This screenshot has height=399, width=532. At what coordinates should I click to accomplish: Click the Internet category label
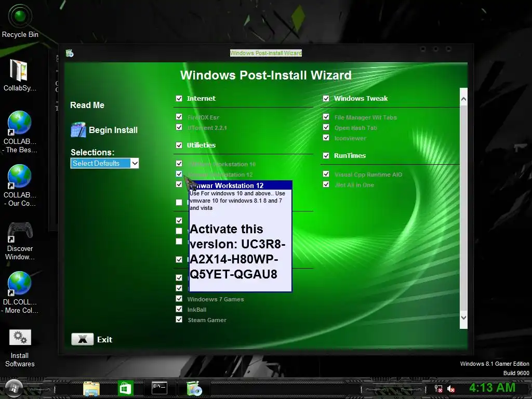tap(201, 98)
